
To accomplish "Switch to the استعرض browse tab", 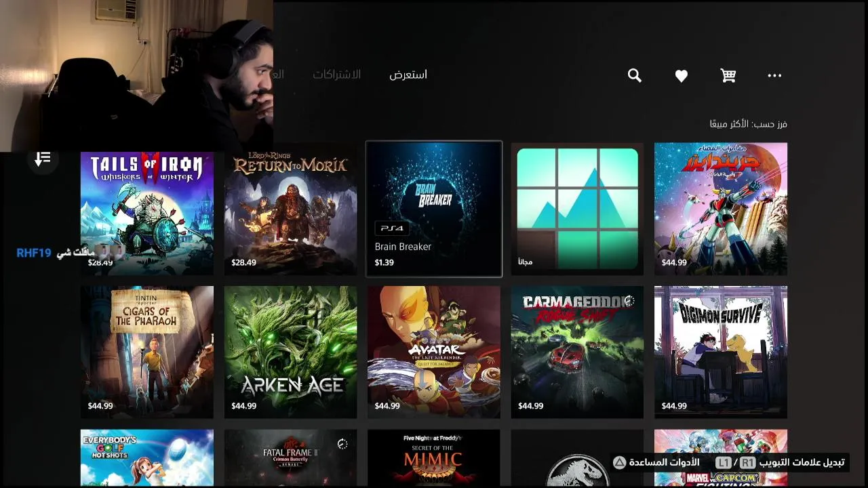I will click(408, 75).
